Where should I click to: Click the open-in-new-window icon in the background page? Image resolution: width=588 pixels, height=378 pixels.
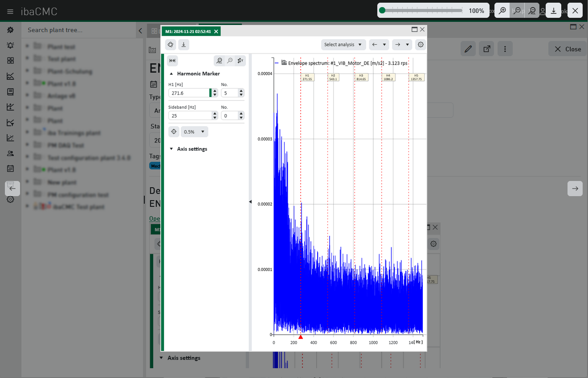486,49
